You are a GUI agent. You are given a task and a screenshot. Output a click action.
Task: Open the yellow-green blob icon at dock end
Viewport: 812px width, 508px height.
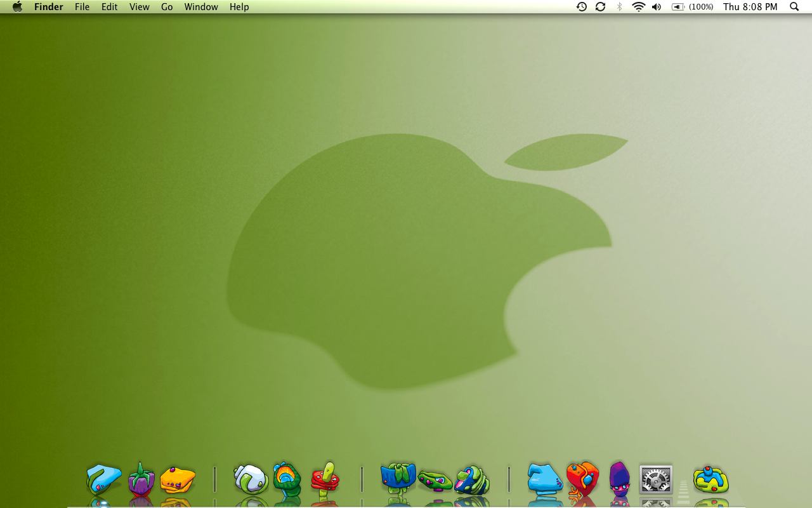click(711, 479)
